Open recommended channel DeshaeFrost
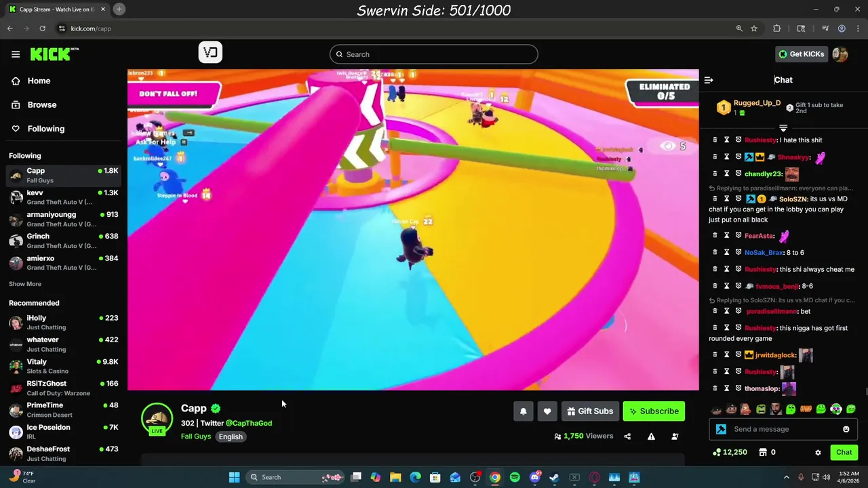868x488 pixels. 64,453
